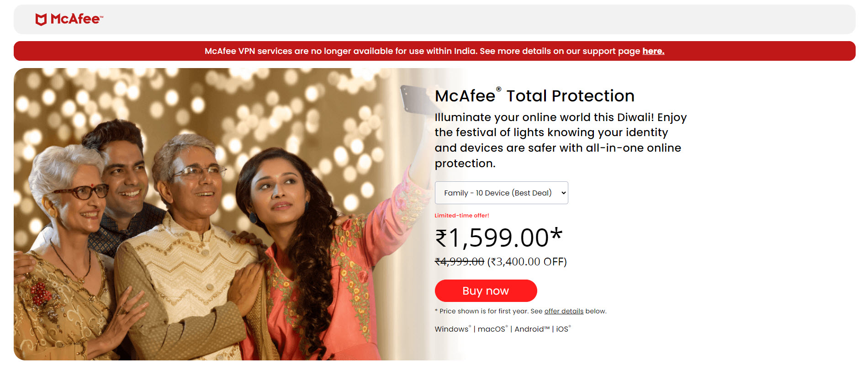
Task: Click the McAfee shield logo icon
Action: click(41, 19)
